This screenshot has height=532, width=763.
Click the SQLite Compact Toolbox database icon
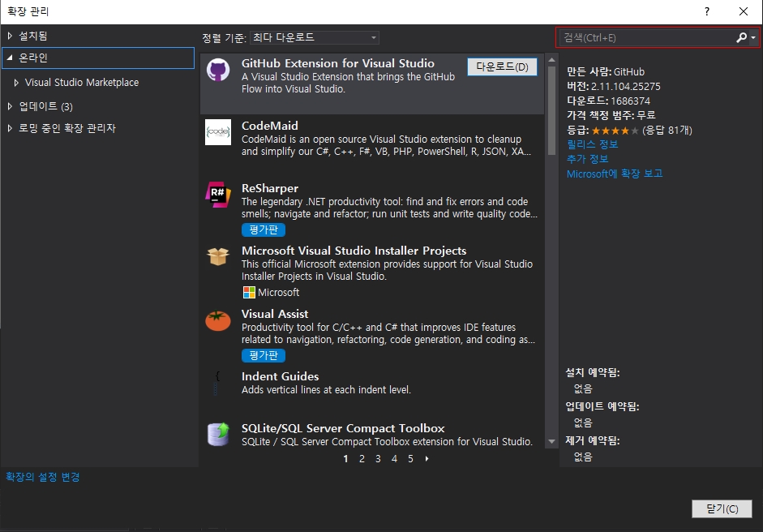218,434
